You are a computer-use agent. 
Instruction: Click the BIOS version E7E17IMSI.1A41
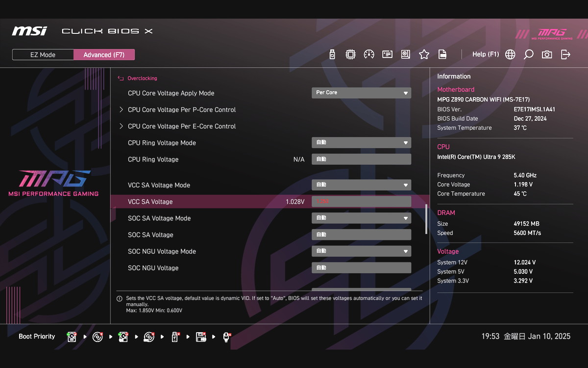coord(534,109)
